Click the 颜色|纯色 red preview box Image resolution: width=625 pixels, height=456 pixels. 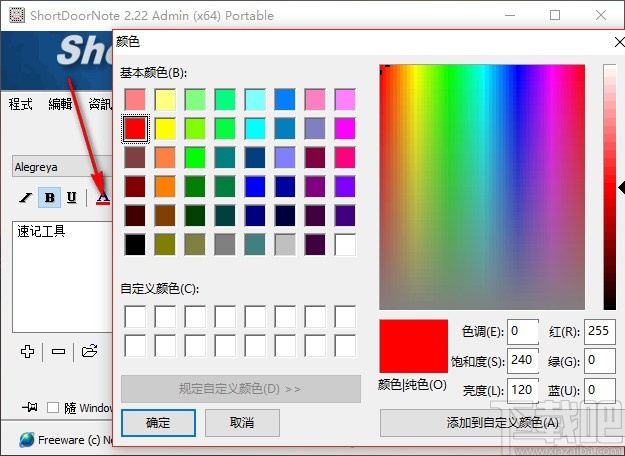413,346
